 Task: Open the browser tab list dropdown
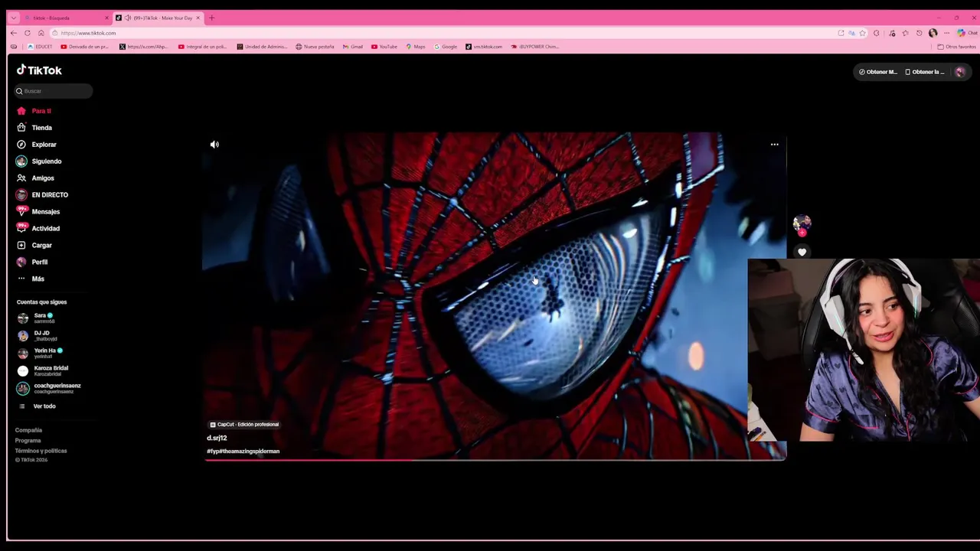(x=13, y=18)
